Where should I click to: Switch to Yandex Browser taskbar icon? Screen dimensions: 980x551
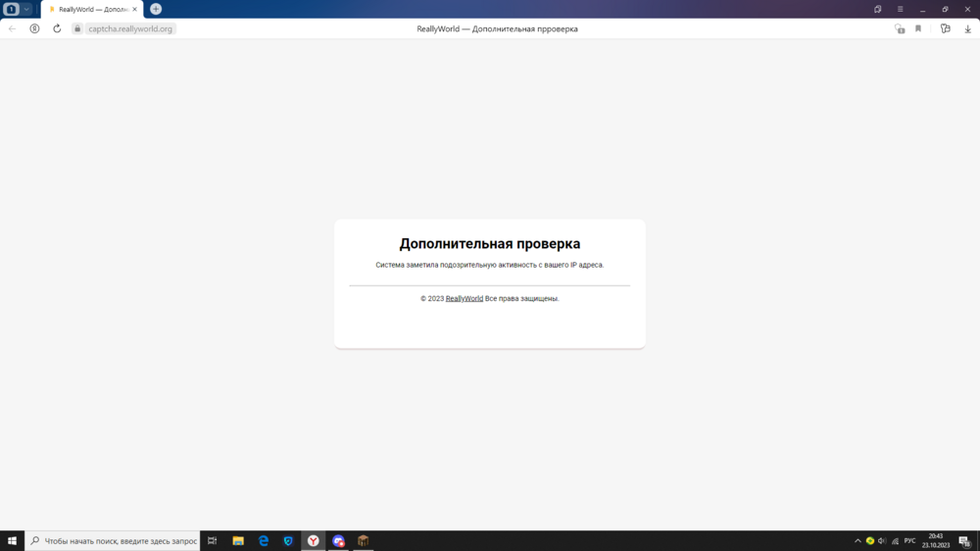tap(314, 541)
